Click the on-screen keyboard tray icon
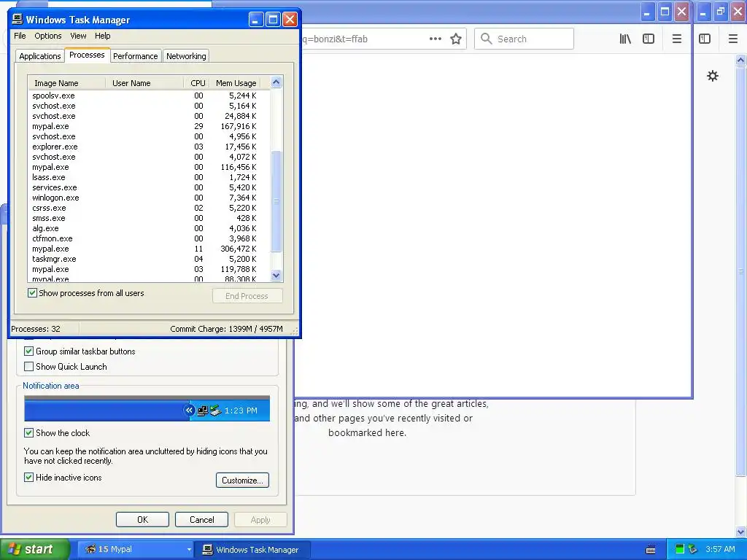Screen dimensions: 747x560 (x=650, y=550)
